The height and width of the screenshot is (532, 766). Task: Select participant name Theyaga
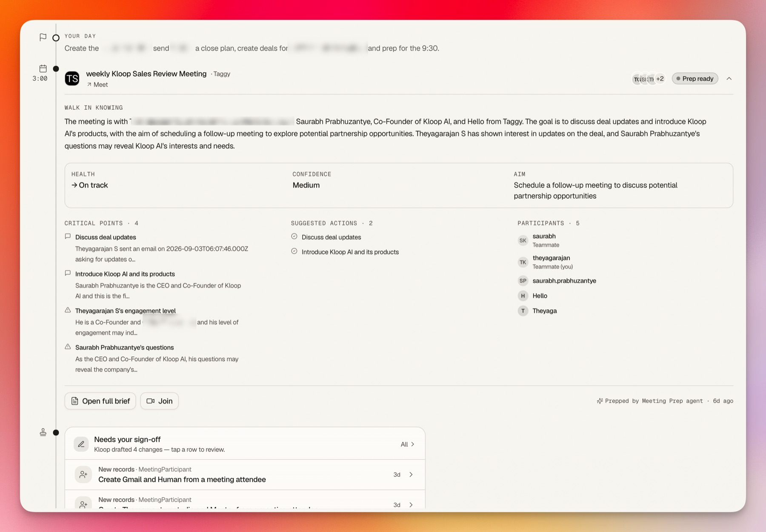[x=545, y=311]
